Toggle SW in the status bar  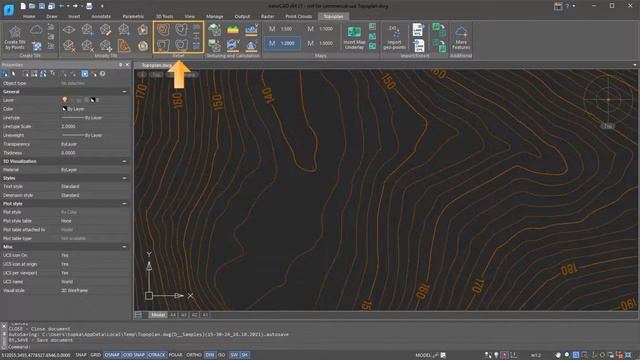click(x=234, y=355)
